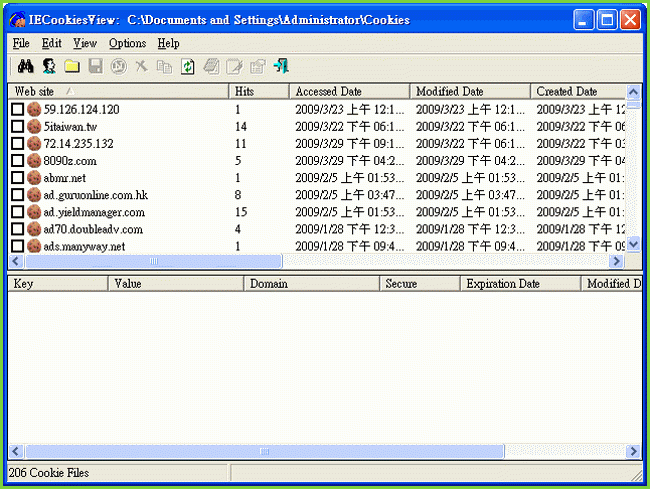Viewport: 650px width, 489px height.
Task: Sort by Accessed Date column header
Action: [349, 92]
